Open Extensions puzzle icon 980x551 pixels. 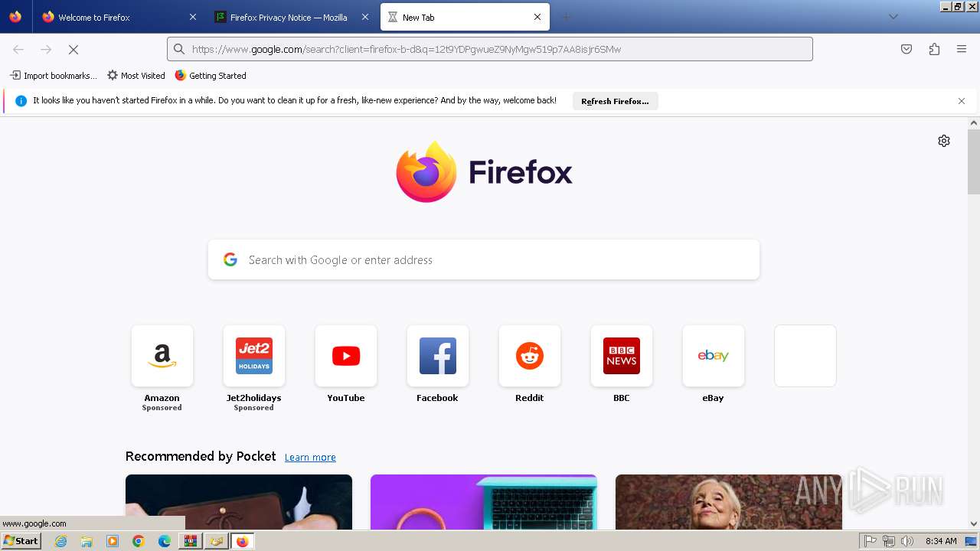934,49
